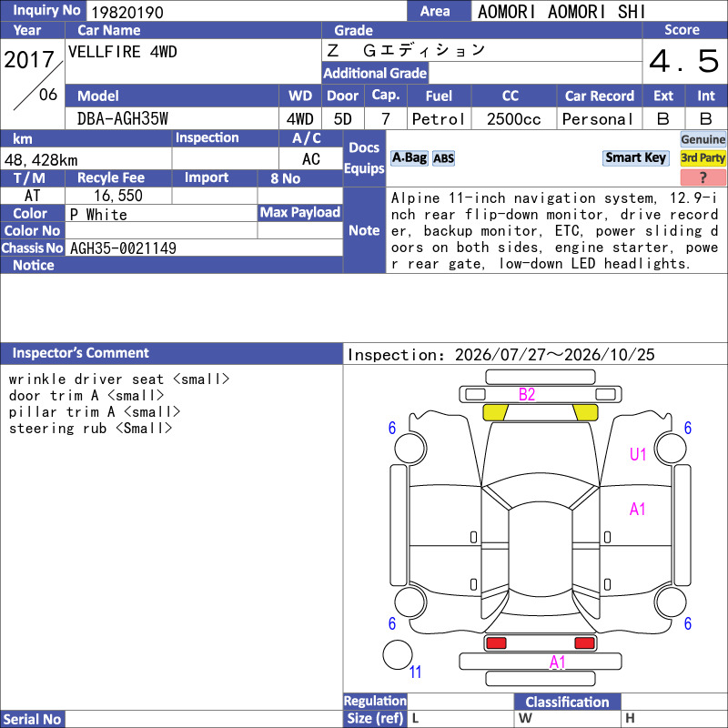The width and height of the screenshot is (728, 728).
Task: Click the red question mark tag
Action: tap(703, 177)
